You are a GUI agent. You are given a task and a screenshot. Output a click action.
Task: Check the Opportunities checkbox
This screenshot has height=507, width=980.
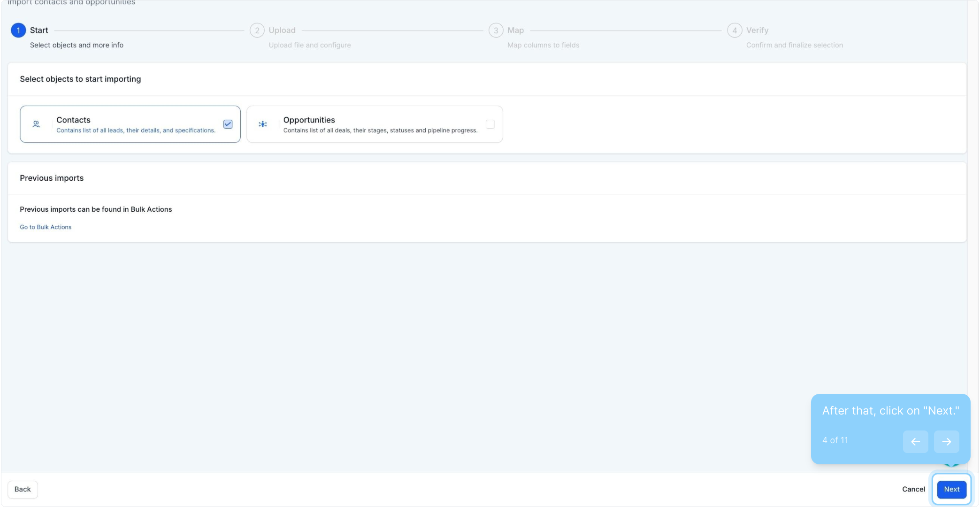point(490,124)
